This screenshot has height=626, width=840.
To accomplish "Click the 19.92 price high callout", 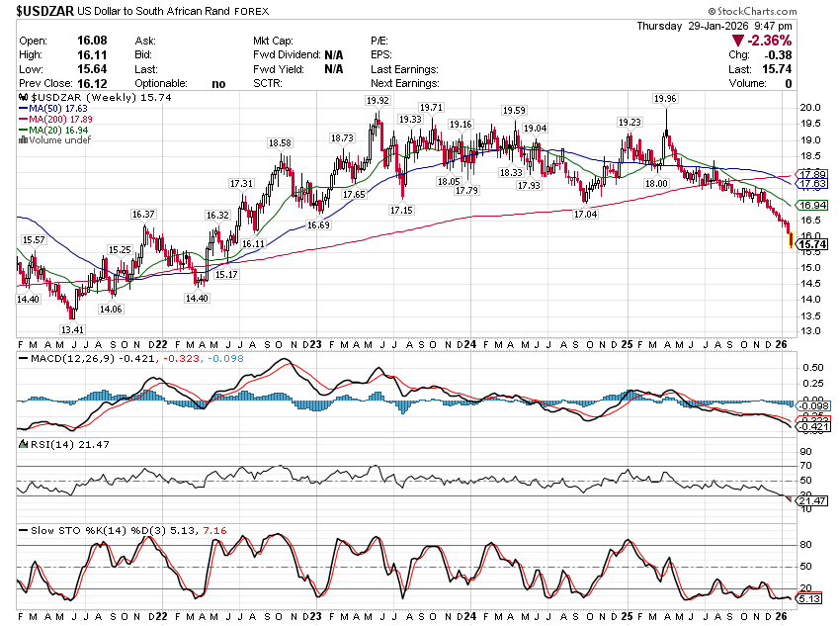I will coord(377,101).
